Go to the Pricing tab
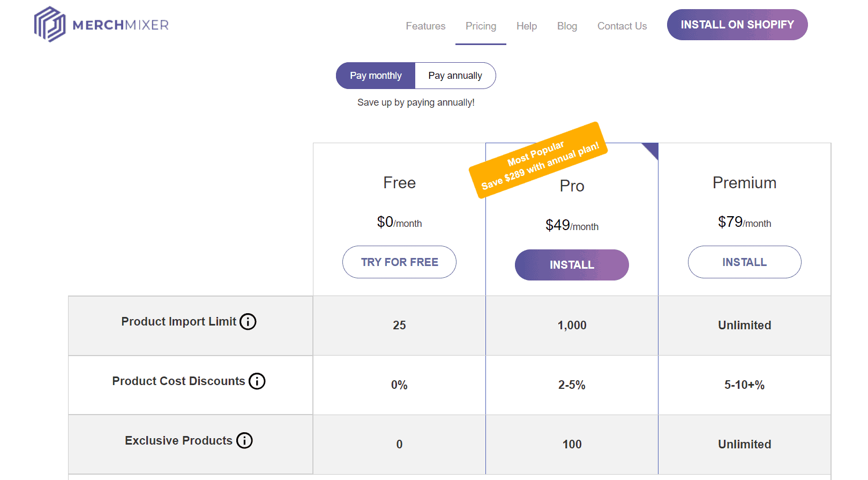This screenshot has height=480, width=868. (481, 26)
